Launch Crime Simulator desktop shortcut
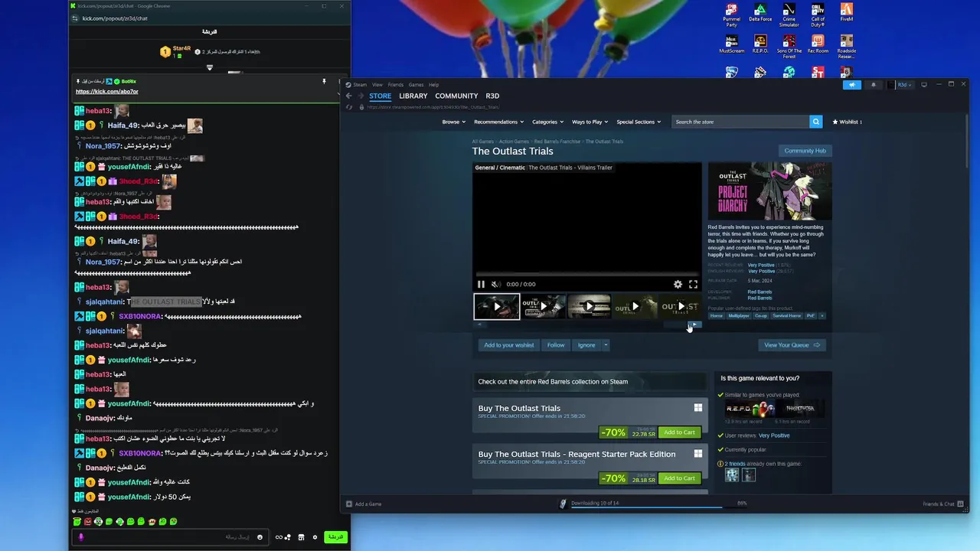The width and height of the screenshot is (980, 551). coord(789,15)
